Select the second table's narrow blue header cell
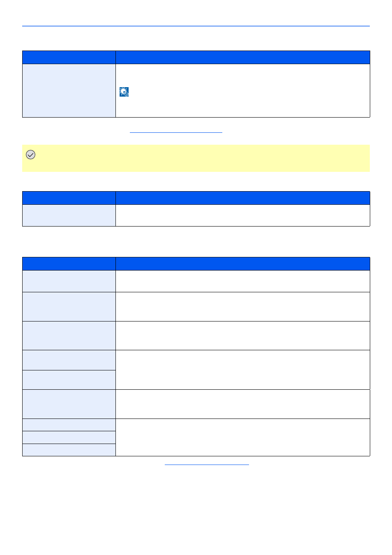Screen dimensions: 392x555 (x=69, y=198)
